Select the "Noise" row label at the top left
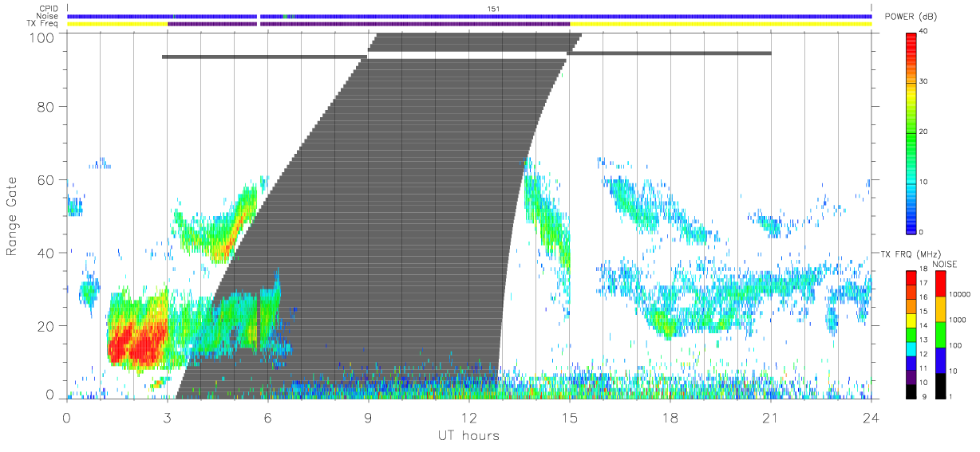Image resolution: width=980 pixels, height=452 pixels. click(49, 16)
